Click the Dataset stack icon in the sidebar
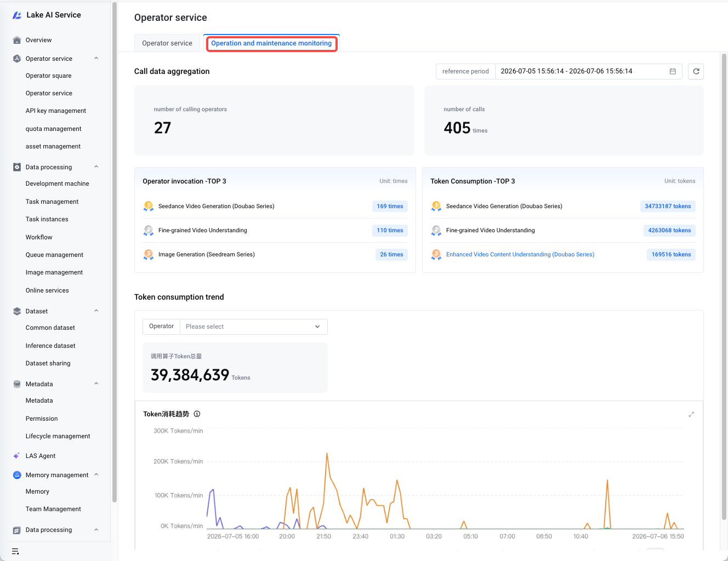 (17, 311)
